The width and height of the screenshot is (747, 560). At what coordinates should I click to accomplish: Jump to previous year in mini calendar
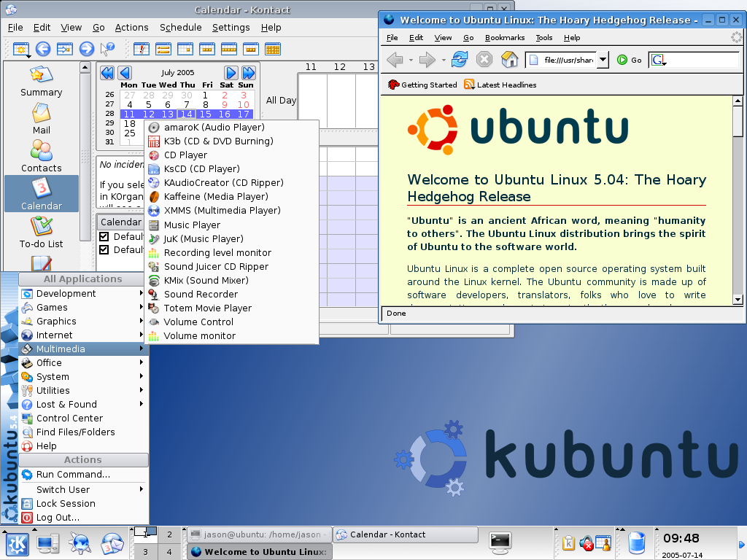pyautogui.click(x=107, y=73)
